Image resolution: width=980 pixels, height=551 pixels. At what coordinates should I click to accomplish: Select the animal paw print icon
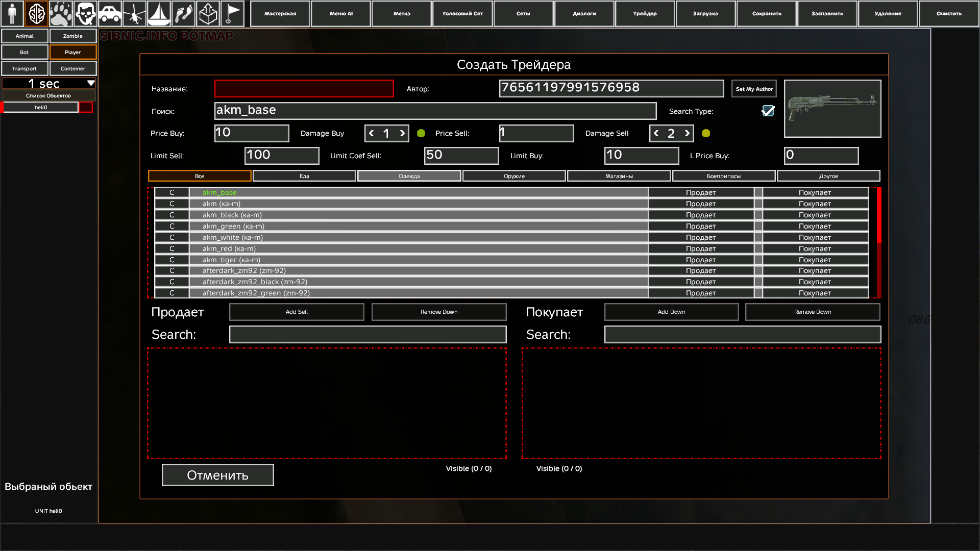coord(61,14)
